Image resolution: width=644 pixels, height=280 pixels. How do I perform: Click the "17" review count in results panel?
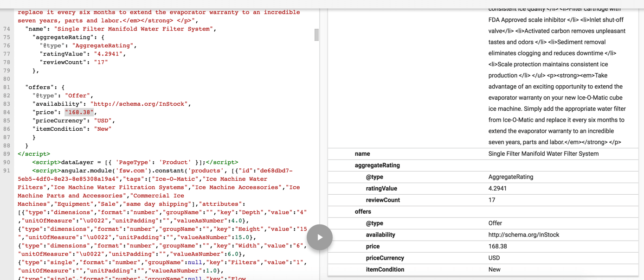coord(492,200)
